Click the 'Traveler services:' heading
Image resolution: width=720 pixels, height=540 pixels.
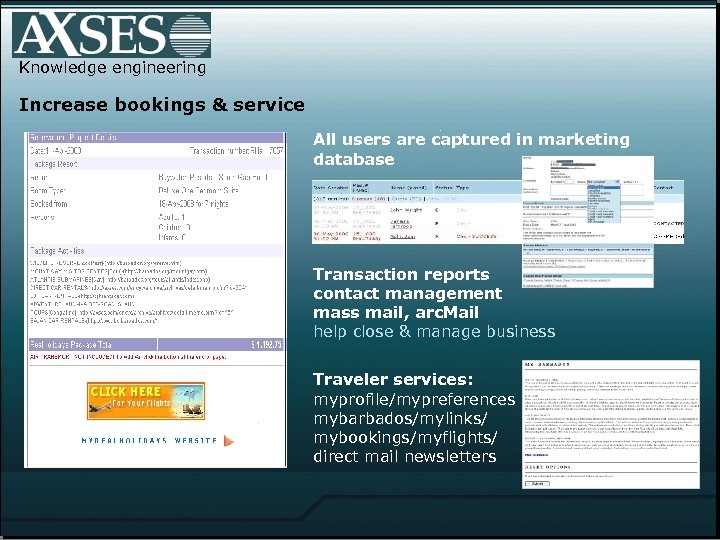(393, 379)
